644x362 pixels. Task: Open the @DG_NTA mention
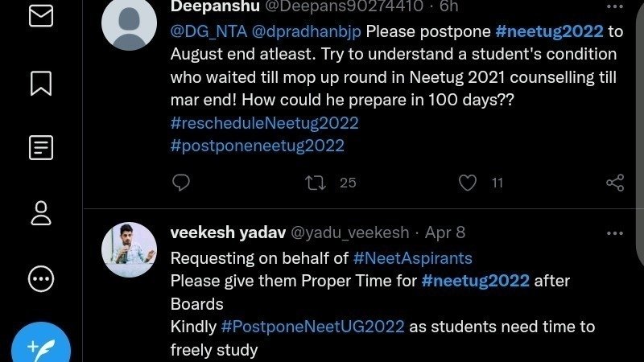205,32
